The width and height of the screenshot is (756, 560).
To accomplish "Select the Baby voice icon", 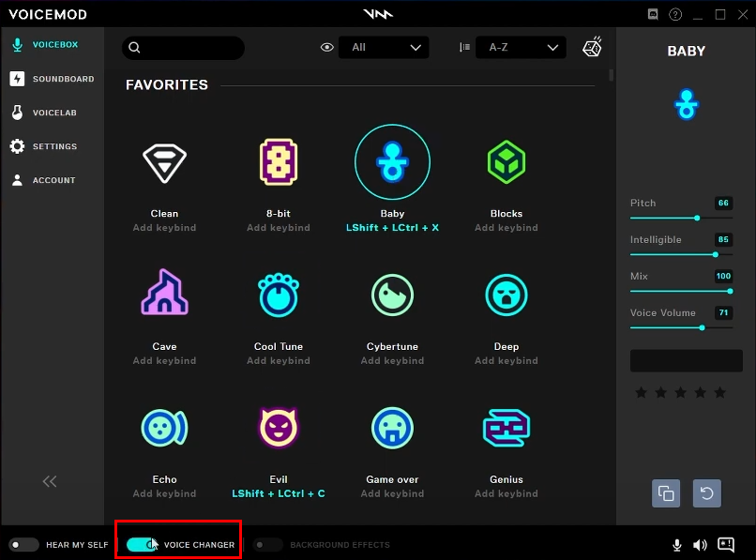I will click(392, 162).
